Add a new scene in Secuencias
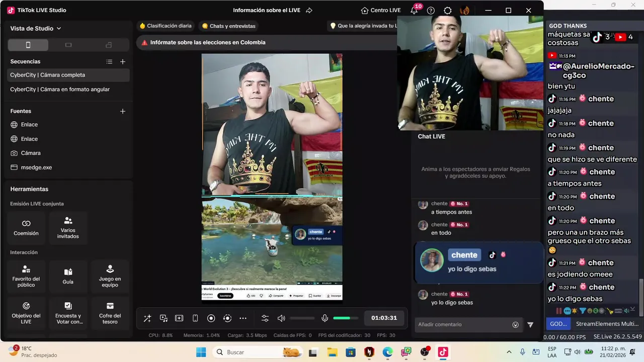Screen dimensions: 644x362 (x=123, y=62)
